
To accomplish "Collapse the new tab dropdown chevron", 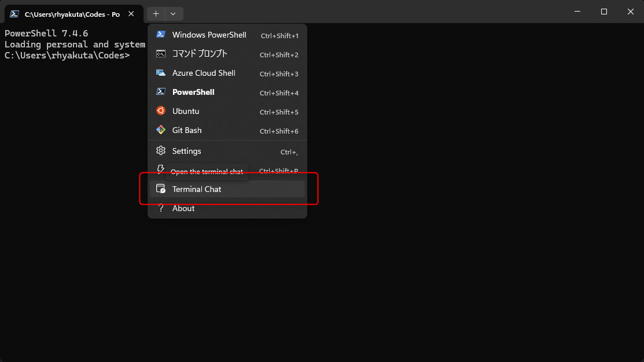I will 174,14.
